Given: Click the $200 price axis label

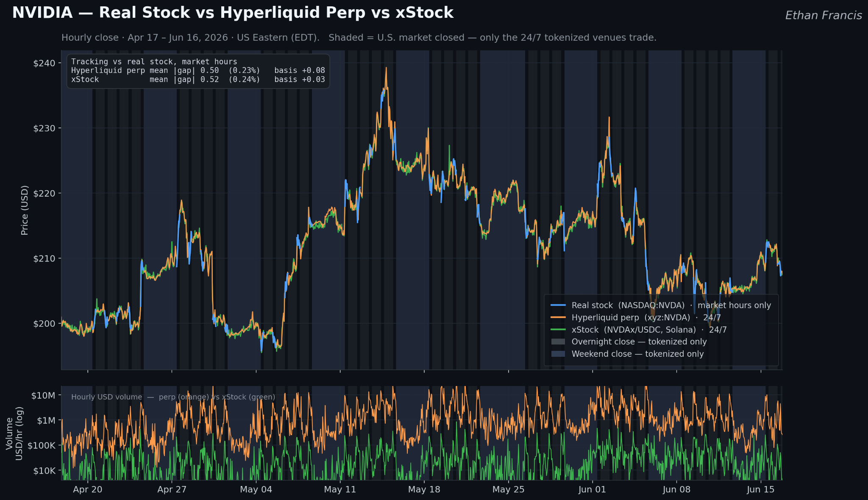Looking at the screenshot, I should tap(44, 323).
